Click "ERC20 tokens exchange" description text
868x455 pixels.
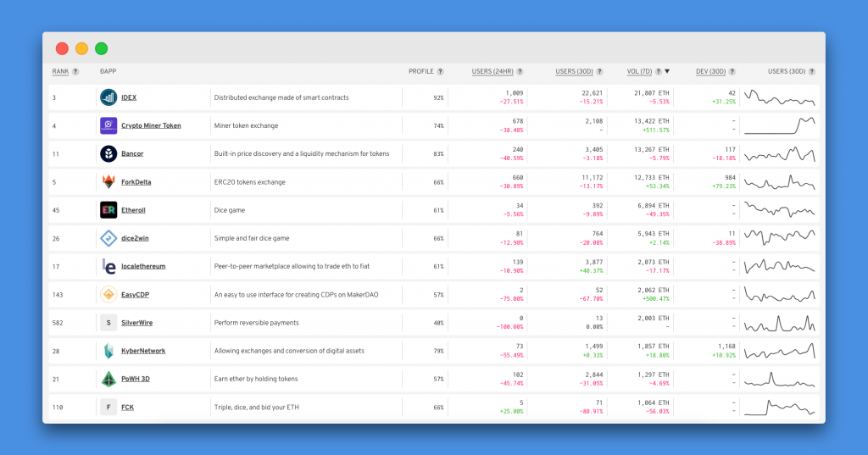pos(250,182)
